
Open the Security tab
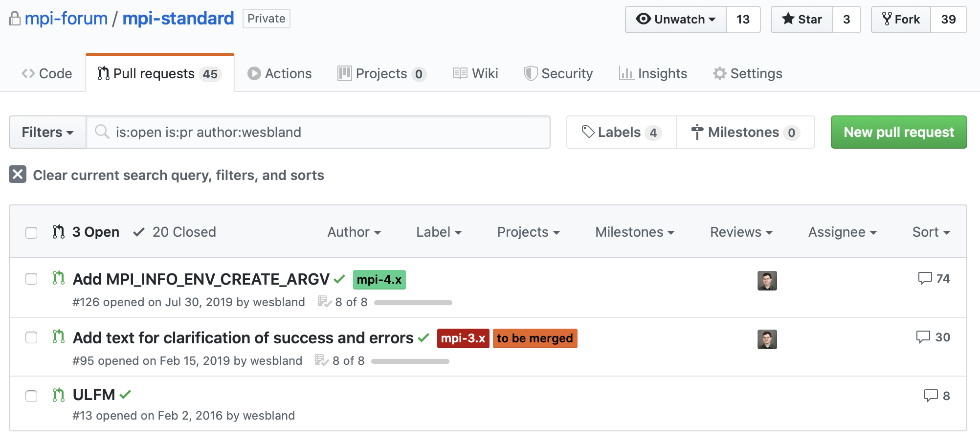click(558, 73)
